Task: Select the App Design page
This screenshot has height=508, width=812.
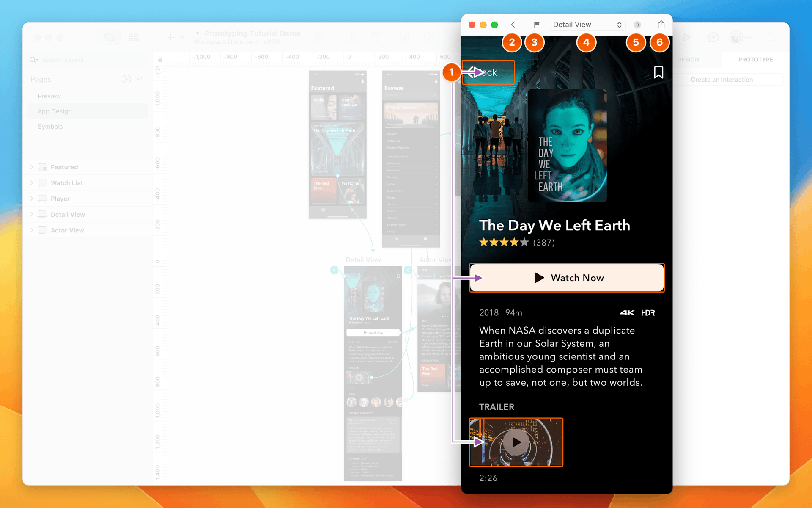Action: (87, 111)
